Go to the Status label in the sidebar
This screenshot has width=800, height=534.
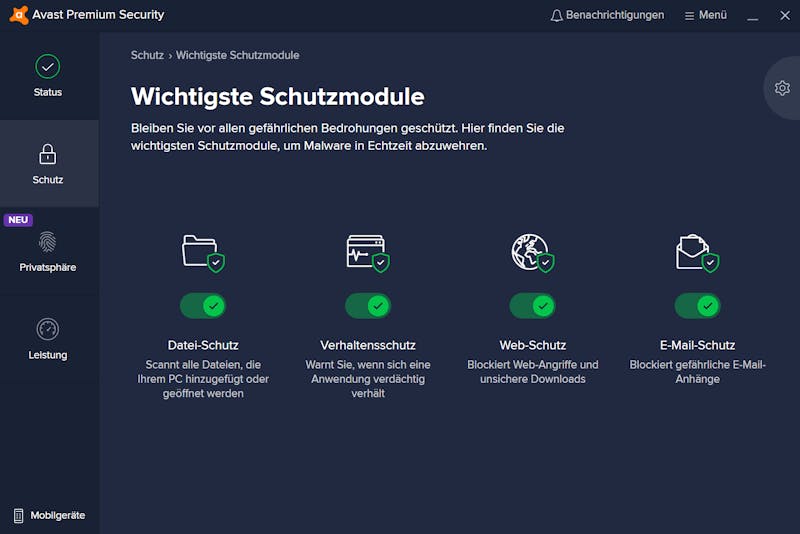click(47, 92)
